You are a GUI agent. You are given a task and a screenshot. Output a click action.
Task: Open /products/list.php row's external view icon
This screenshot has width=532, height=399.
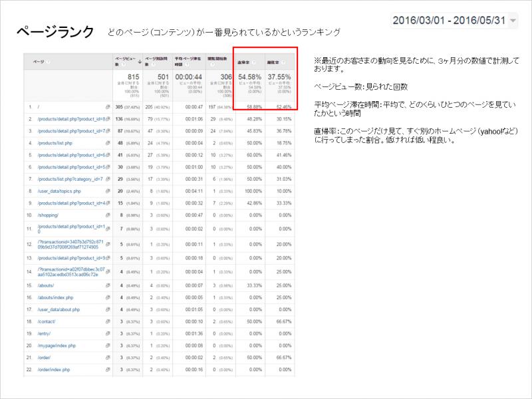pos(108,143)
